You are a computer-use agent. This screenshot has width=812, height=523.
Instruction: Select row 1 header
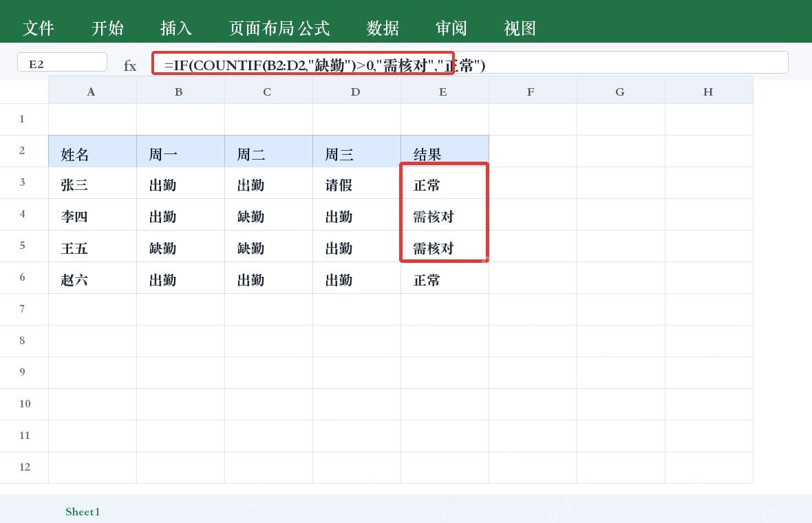click(x=24, y=119)
